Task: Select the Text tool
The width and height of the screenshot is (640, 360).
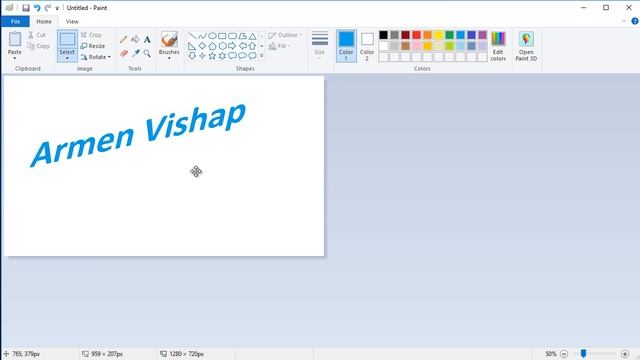Action: click(147, 40)
